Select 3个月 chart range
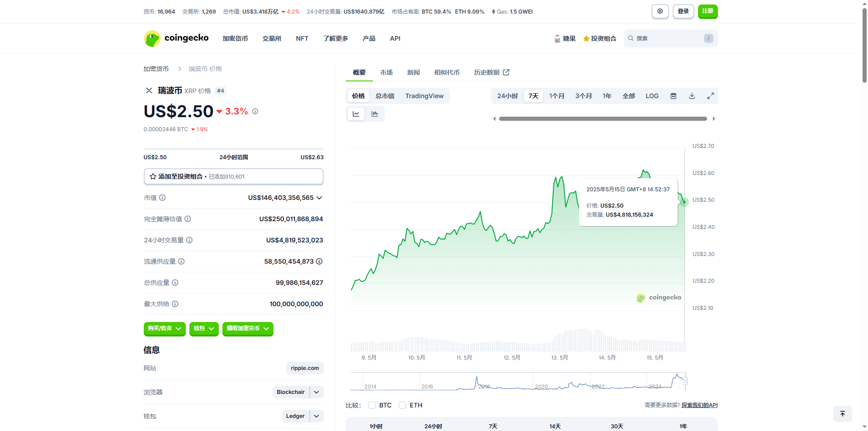 (x=583, y=96)
